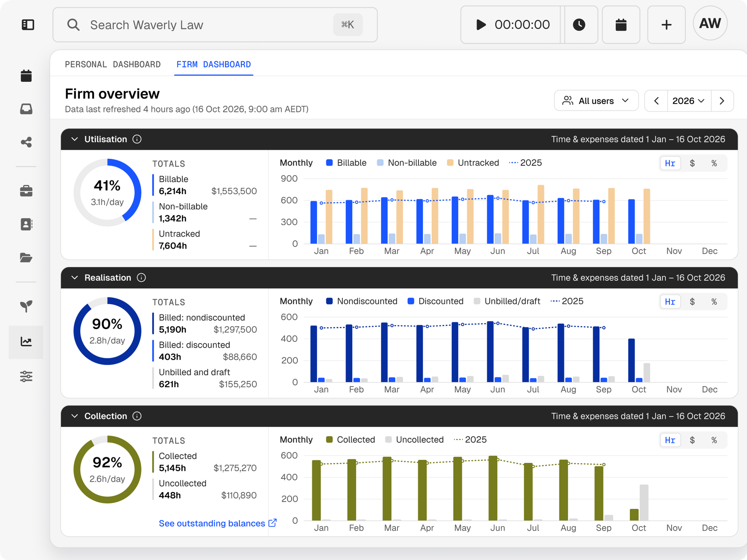The image size is (747, 560).
Task: Switch Utilisation chart to dollar view
Action: [x=692, y=163]
